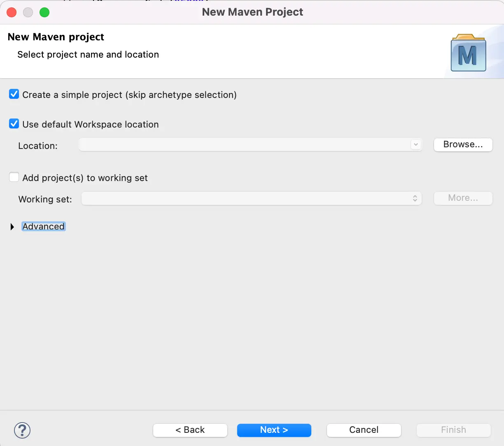Uncheck Create a simple project option

coord(14,94)
